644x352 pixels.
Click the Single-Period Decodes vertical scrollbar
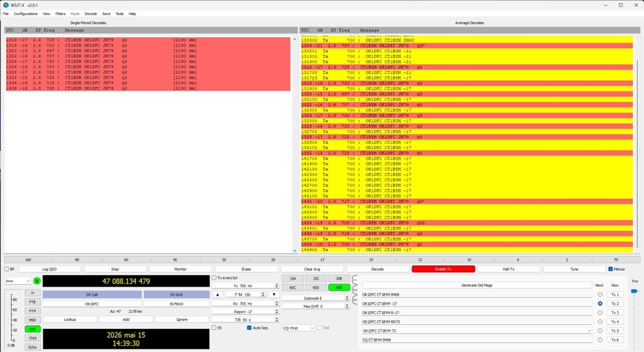click(x=294, y=145)
